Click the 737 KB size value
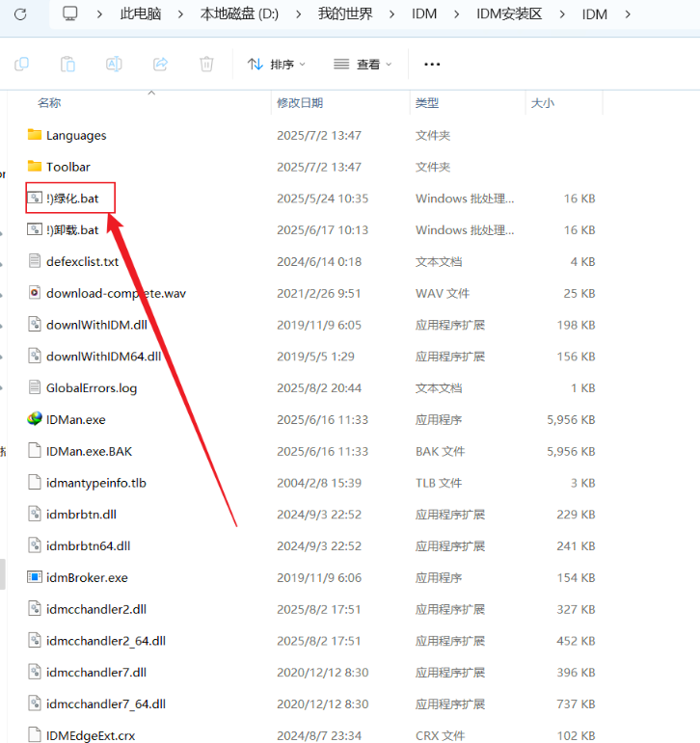700x743 pixels. 576,703
